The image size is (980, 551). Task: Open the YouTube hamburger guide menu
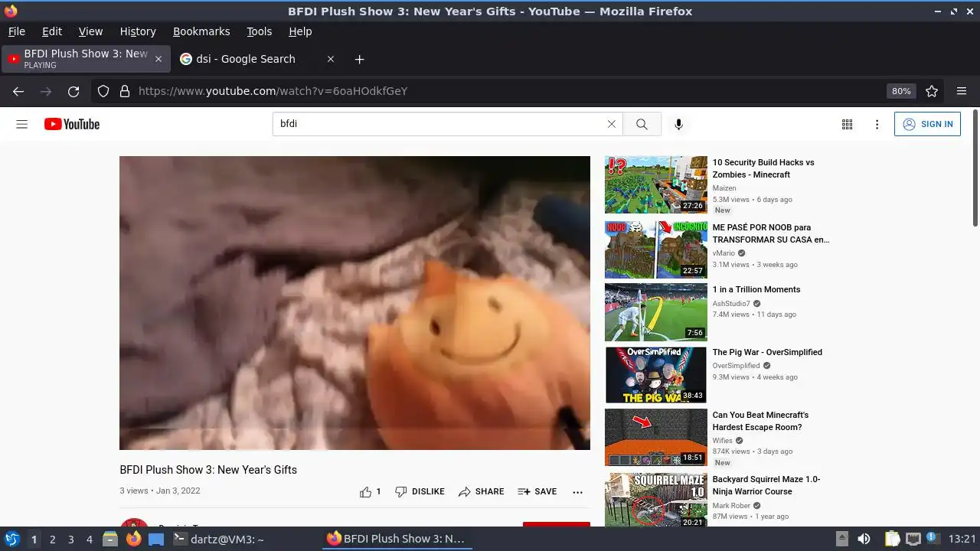22,124
